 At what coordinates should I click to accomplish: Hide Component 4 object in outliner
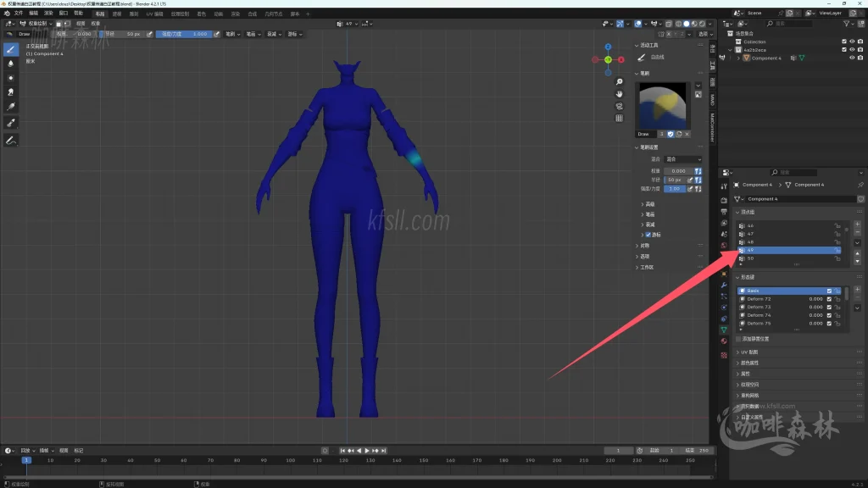pyautogui.click(x=852, y=58)
